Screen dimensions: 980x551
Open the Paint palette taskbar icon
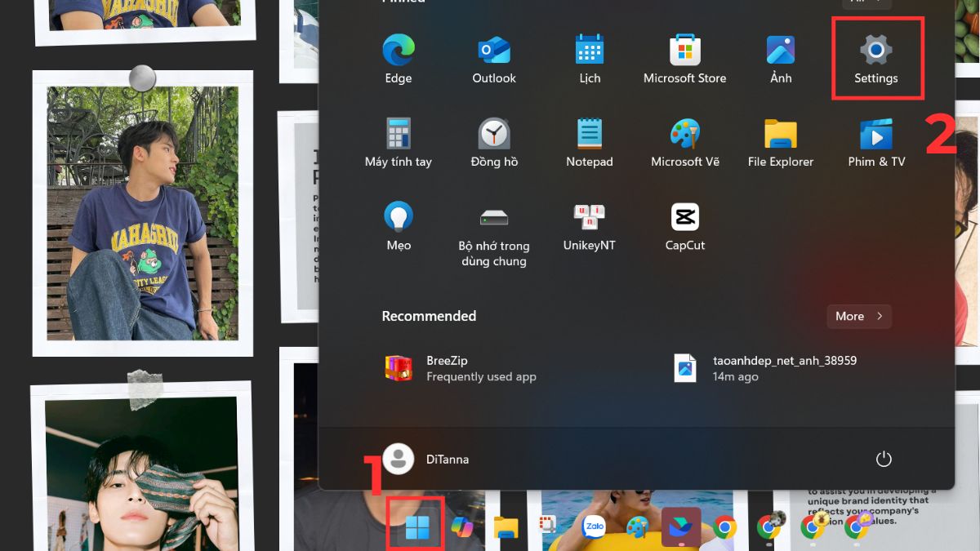point(637,527)
